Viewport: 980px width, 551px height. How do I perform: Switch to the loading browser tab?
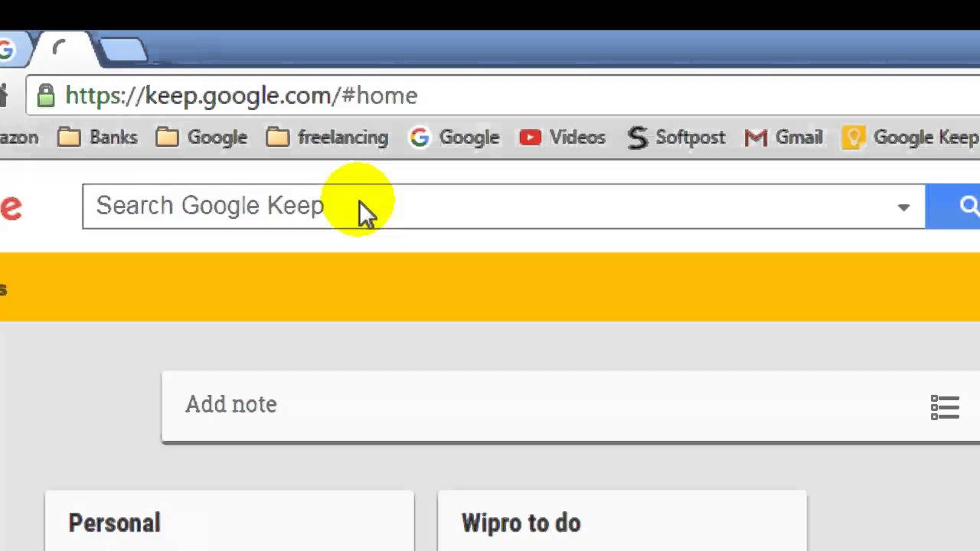click(65, 50)
